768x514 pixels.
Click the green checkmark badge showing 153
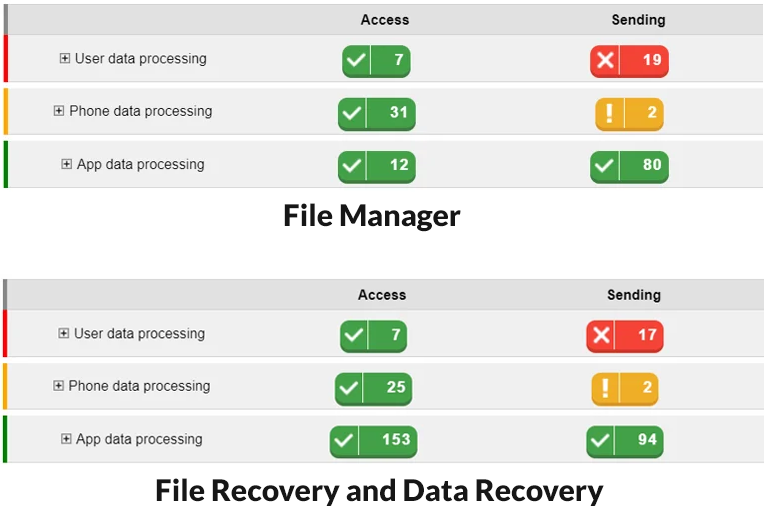tap(373, 441)
